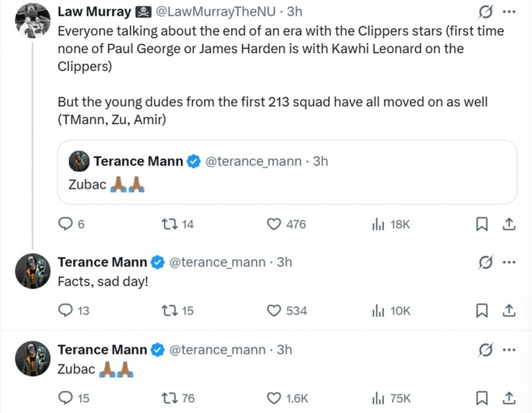Share Law Murray's tweet
This screenshot has width=532, height=413.
(508, 224)
